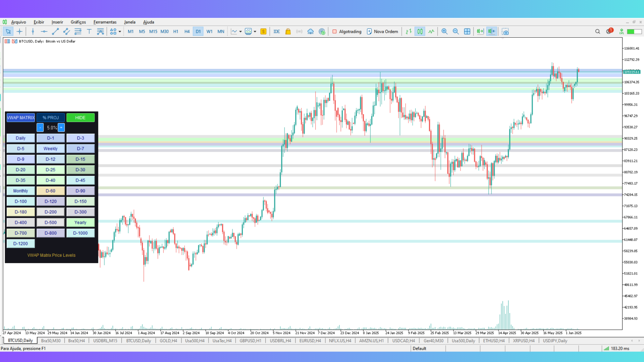Take a chart screenshot with camera icon
Viewport: 644px width, 362px height.
coord(505,32)
